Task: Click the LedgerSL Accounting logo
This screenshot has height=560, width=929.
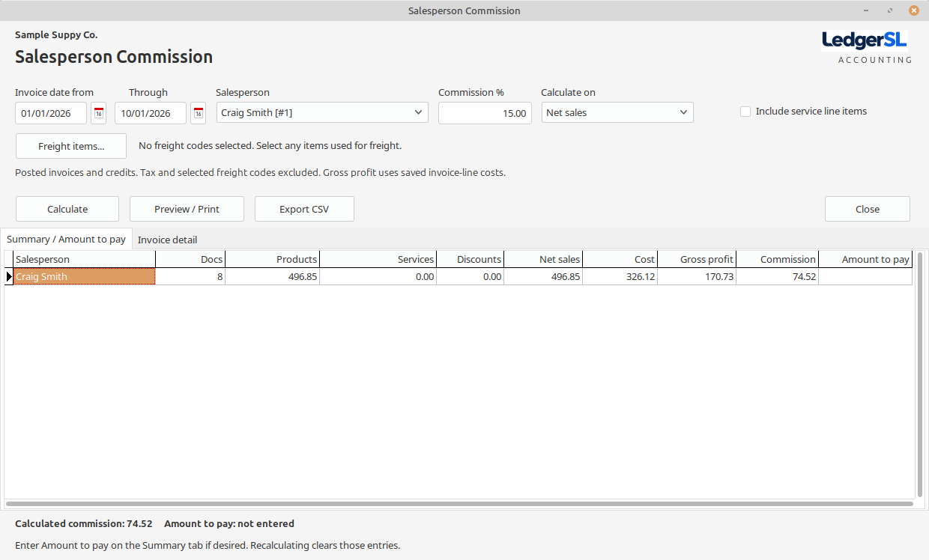Action: pos(867,47)
